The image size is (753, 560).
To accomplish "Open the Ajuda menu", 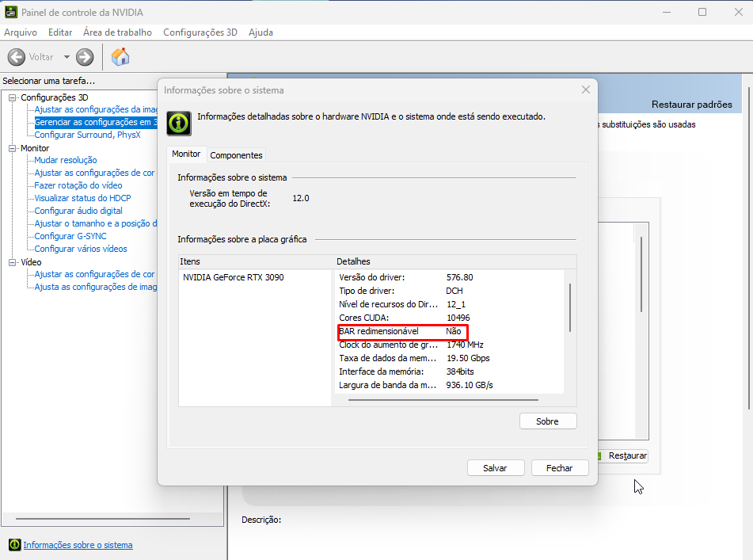I will 261,32.
